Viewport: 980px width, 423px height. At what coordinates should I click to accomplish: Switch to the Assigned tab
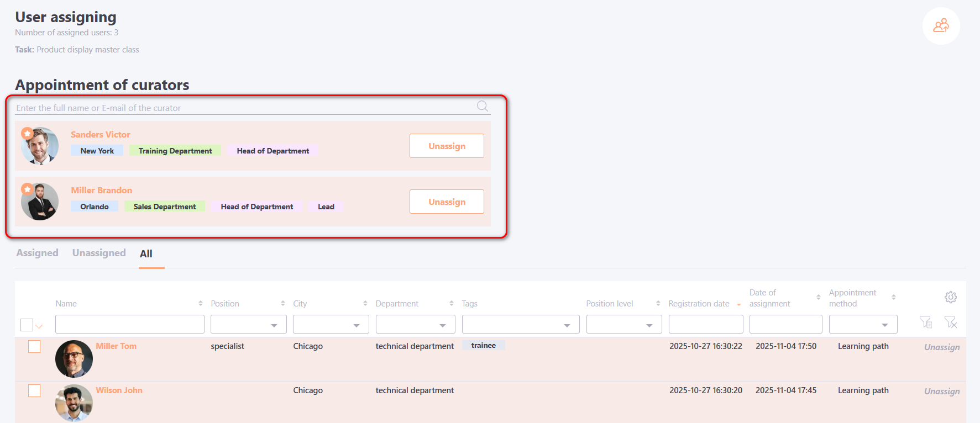point(37,253)
